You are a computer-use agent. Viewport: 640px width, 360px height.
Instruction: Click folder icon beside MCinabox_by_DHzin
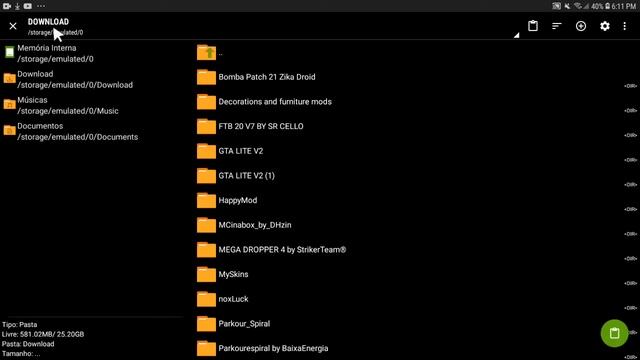point(206,225)
